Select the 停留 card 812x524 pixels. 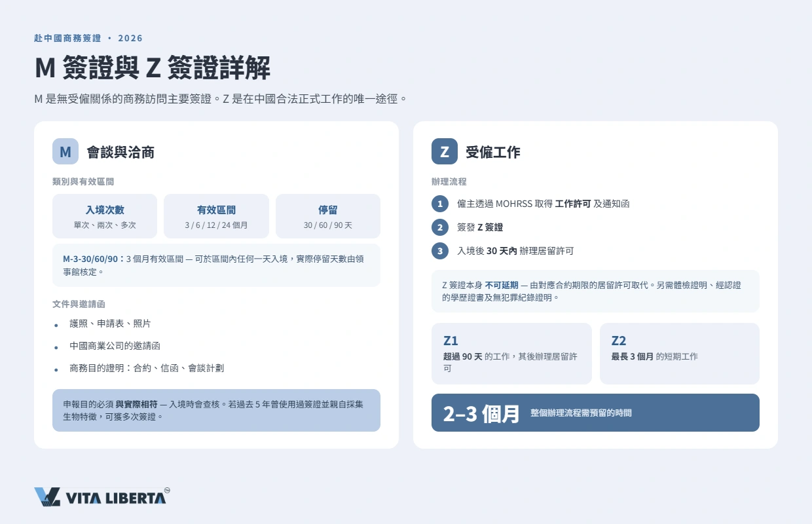click(328, 216)
